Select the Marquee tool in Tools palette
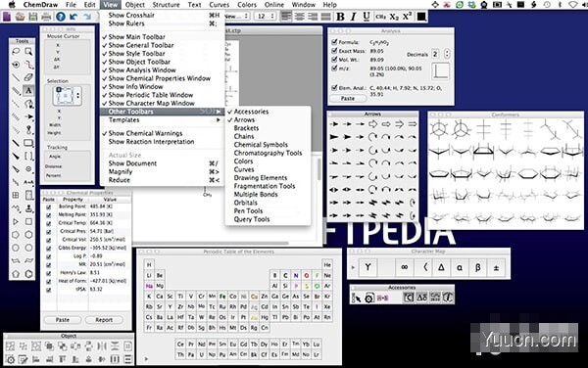 28,51
